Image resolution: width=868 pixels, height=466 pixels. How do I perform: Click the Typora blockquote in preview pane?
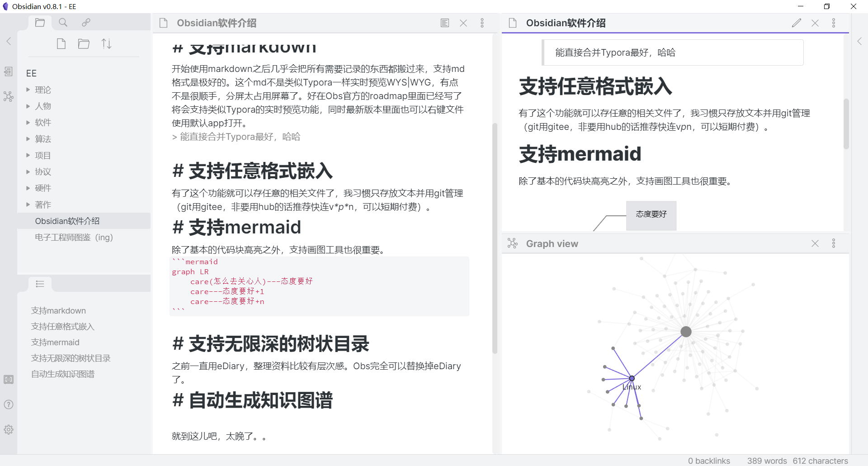tap(672, 52)
